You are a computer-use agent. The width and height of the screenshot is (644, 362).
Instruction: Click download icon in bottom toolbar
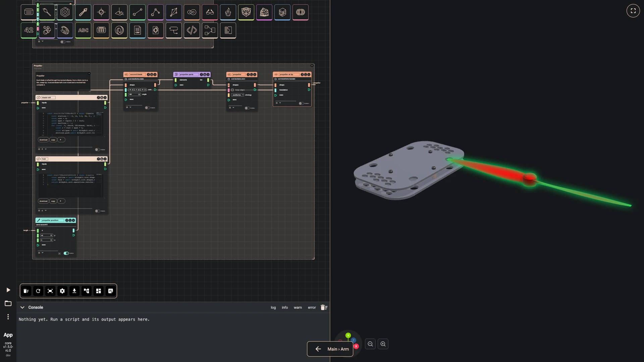point(74,291)
